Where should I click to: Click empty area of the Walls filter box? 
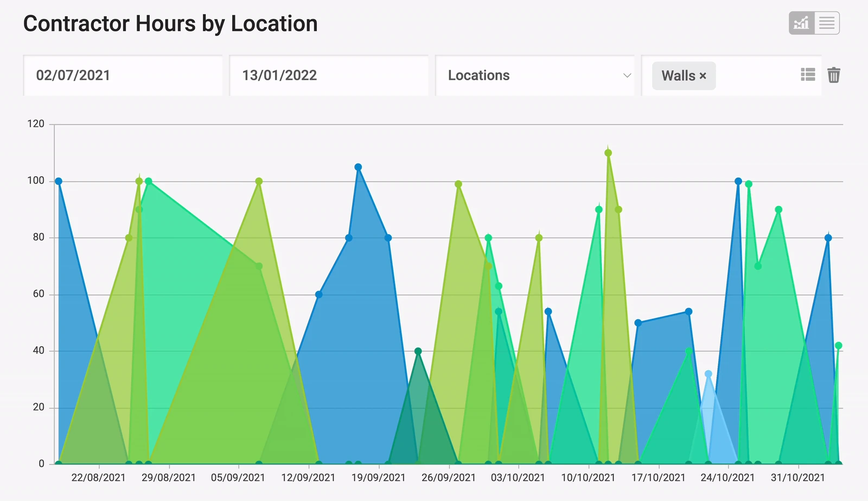coord(757,75)
